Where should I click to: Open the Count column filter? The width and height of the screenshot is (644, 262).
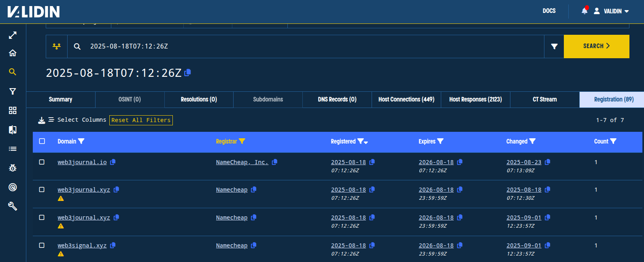pos(613,141)
